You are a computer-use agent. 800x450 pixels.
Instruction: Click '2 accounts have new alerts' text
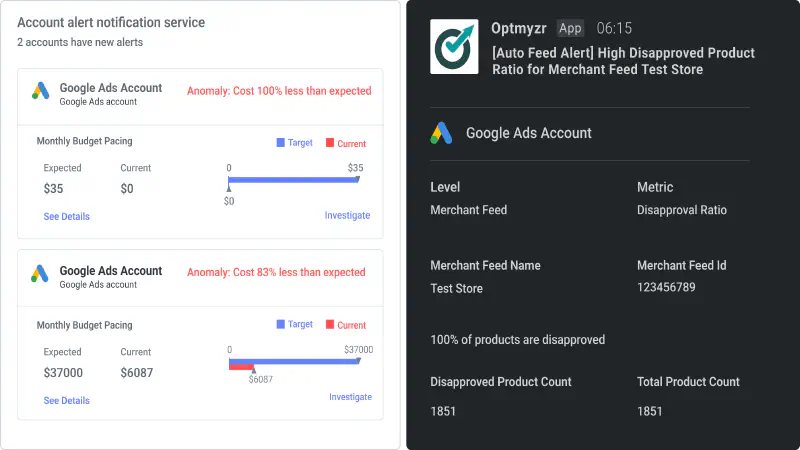tap(80, 42)
